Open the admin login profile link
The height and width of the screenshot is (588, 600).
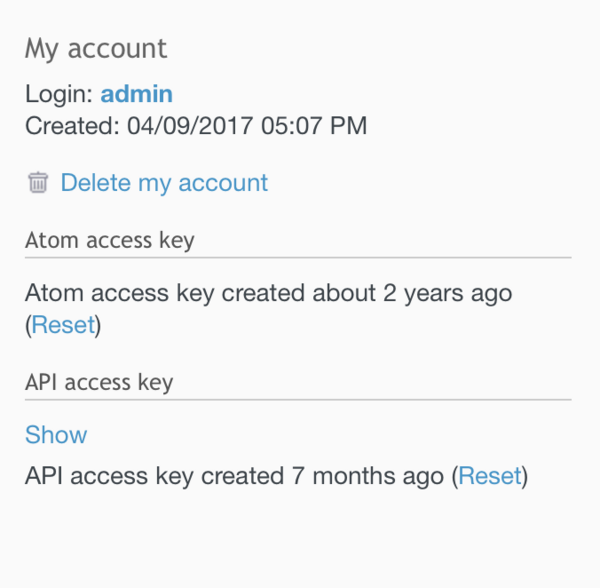(137, 94)
